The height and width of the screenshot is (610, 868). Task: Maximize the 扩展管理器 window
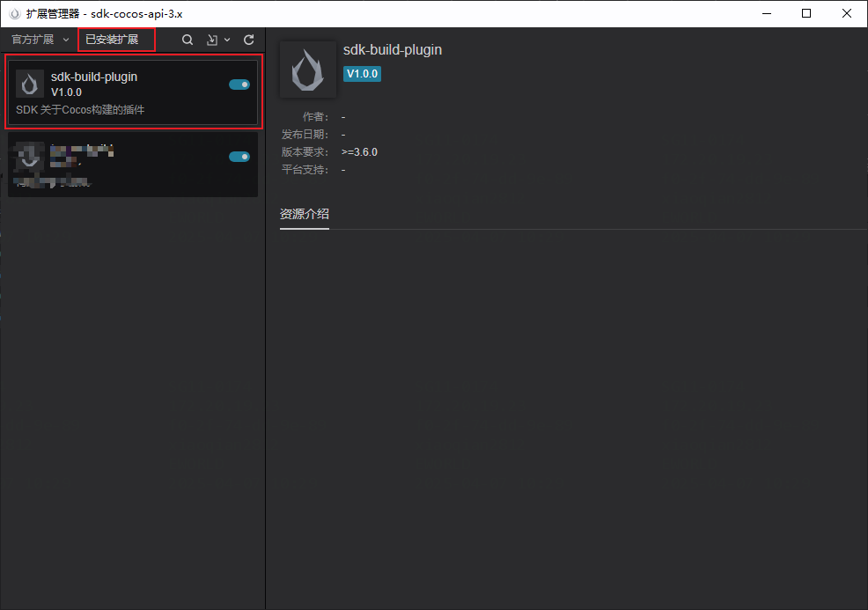(806, 14)
